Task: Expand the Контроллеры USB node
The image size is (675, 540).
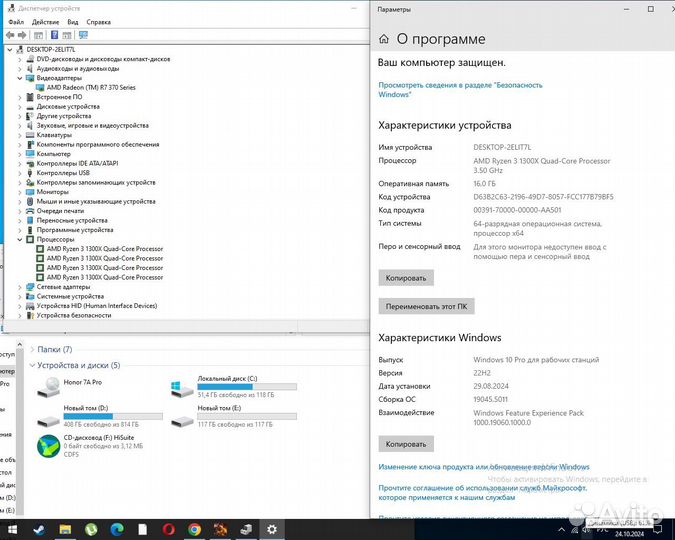Action: pyautogui.click(x=20, y=173)
